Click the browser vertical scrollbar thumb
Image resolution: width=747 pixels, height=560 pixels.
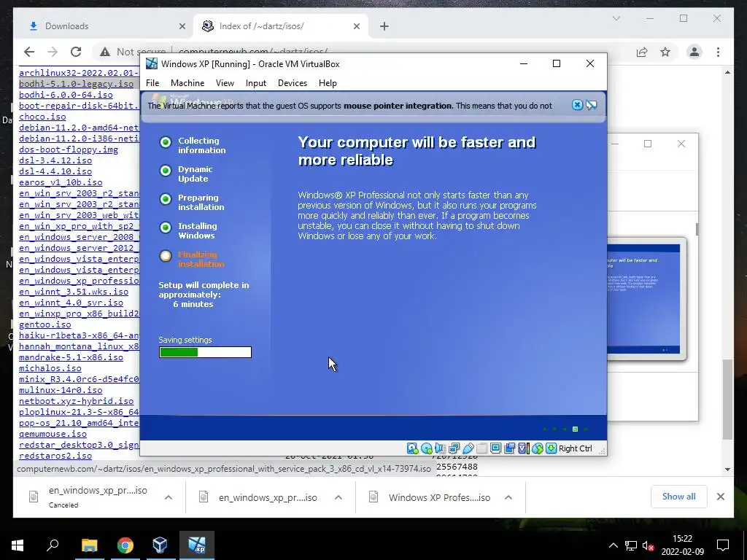coord(727,399)
